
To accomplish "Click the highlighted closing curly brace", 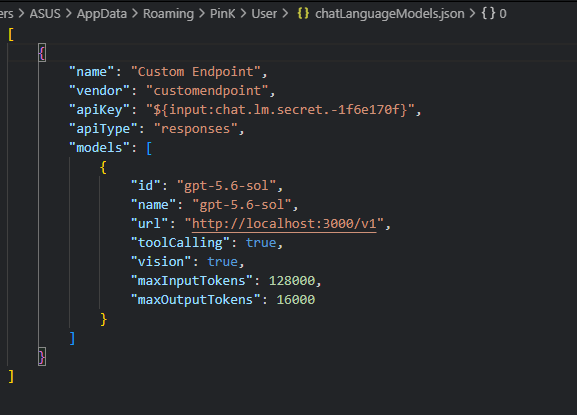I will (x=42, y=357).
